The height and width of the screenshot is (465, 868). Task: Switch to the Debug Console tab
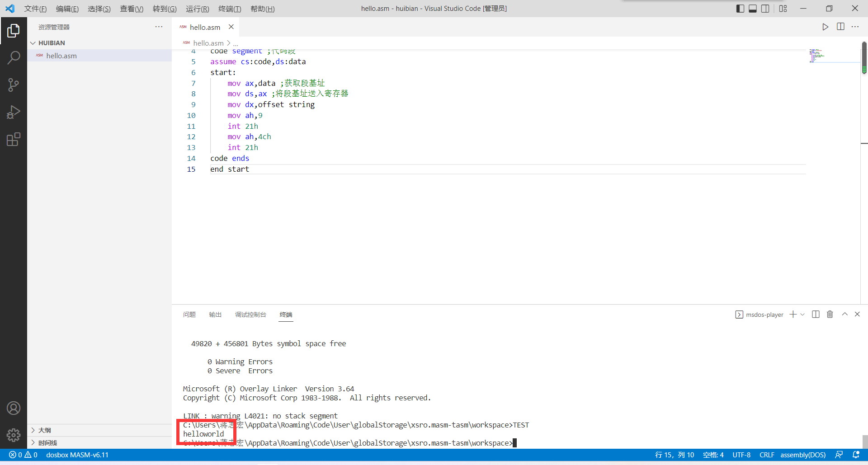(250, 315)
